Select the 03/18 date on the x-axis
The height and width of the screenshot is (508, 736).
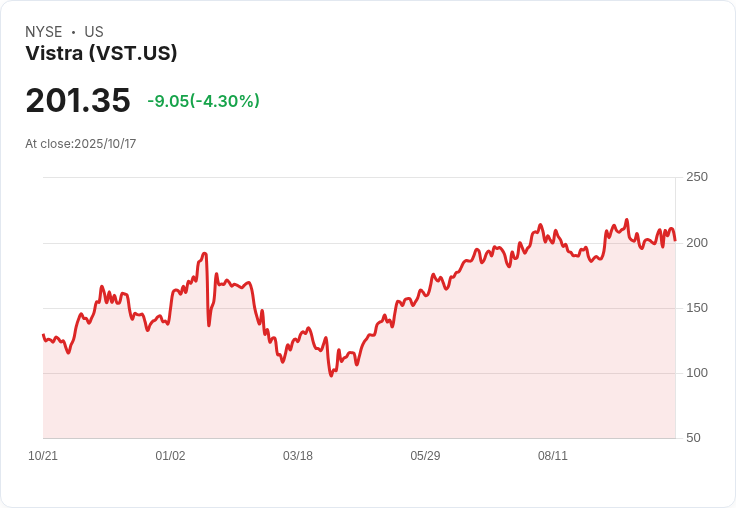point(298,456)
